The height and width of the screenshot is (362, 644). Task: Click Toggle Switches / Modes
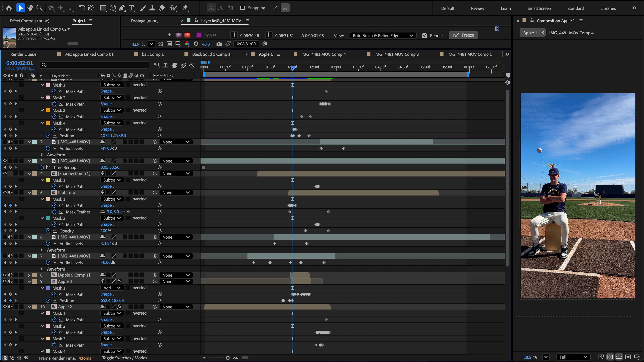click(124, 358)
